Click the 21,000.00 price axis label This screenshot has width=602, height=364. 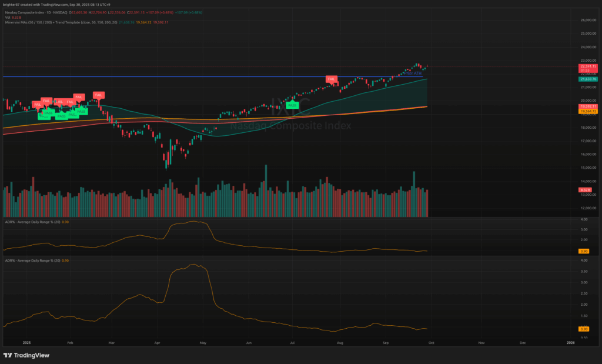(588, 87)
